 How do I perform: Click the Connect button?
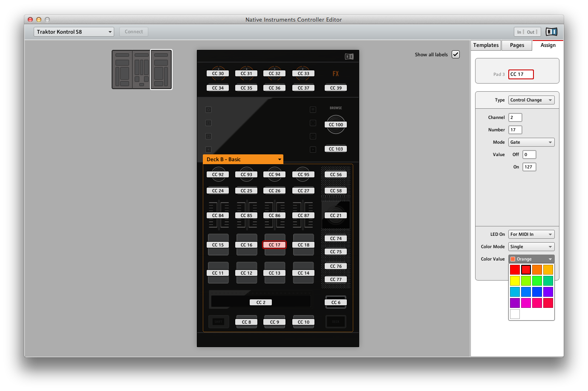point(134,32)
